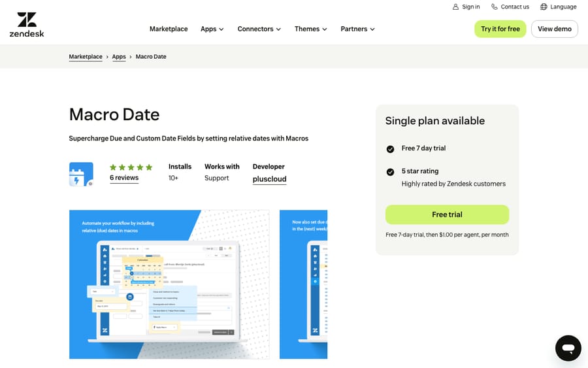The width and height of the screenshot is (588, 368).
Task: Click the View demo button
Action: [x=555, y=29]
